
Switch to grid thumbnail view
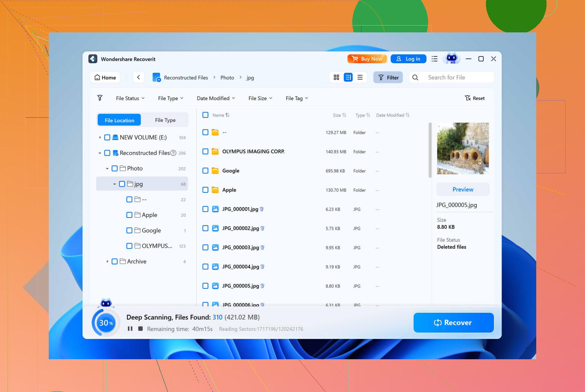pyautogui.click(x=336, y=77)
